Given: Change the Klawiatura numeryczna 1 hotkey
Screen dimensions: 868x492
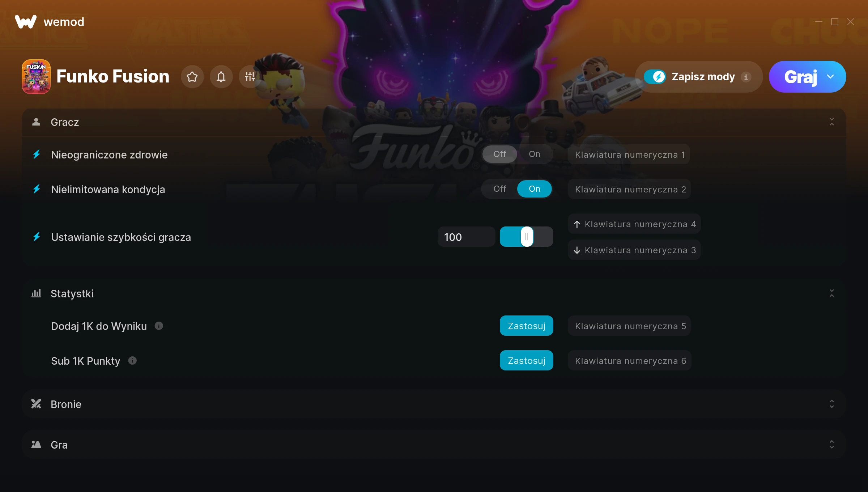Looking at the screenshot, I should pos(629,154).
